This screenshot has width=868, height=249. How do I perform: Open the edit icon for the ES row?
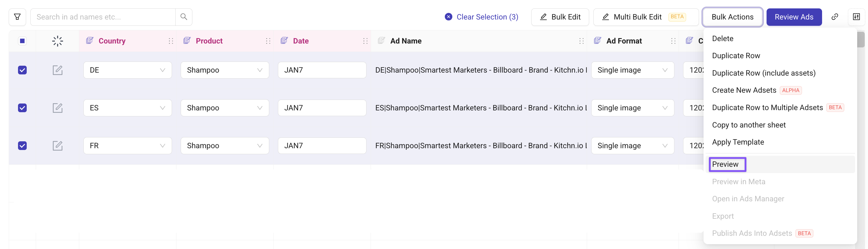(58, 108)
